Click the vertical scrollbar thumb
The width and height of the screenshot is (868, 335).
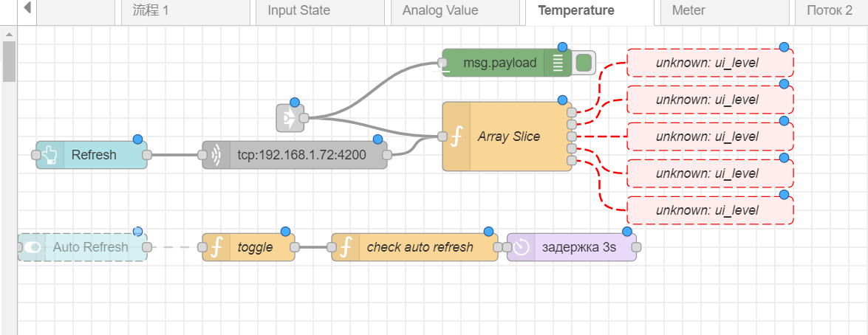(x=9, y=61)
